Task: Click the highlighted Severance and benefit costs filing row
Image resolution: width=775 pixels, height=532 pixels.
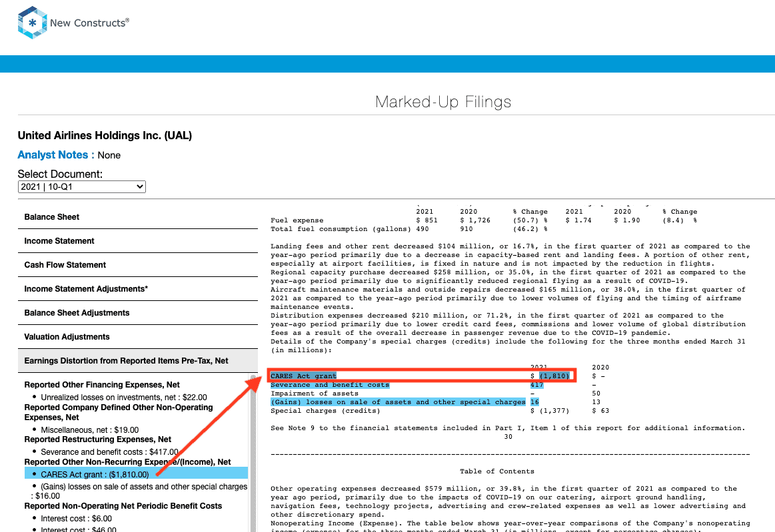Action: (406, 385)
